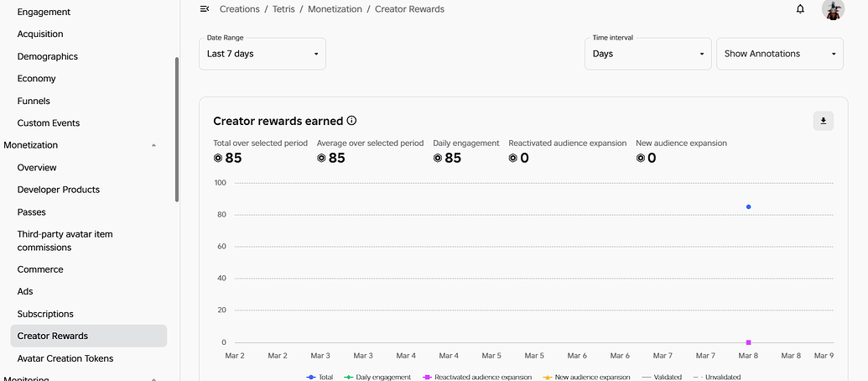This screenshot has height=381, width=868.
Task: Open Subscriptions page
Action: [44, 314]
